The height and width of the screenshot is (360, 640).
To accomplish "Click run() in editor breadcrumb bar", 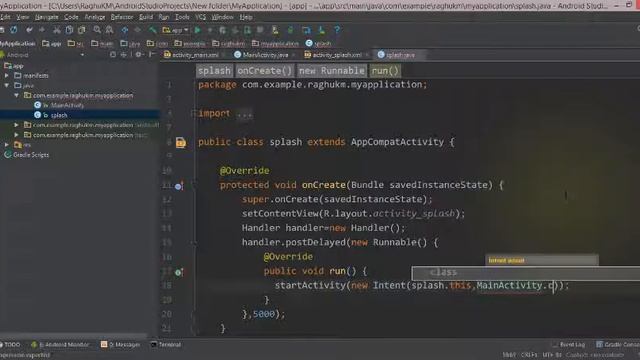I will coord(385,71).
